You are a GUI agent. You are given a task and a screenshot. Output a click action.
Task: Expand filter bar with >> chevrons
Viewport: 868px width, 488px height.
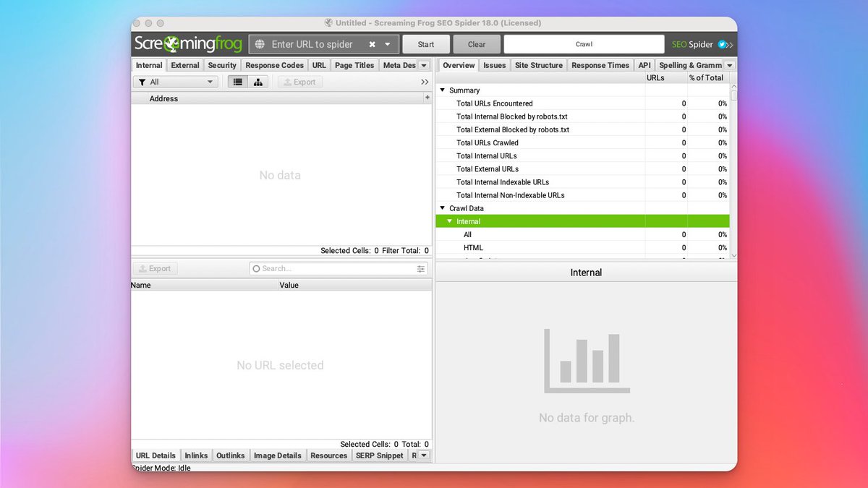coord(425,82)
